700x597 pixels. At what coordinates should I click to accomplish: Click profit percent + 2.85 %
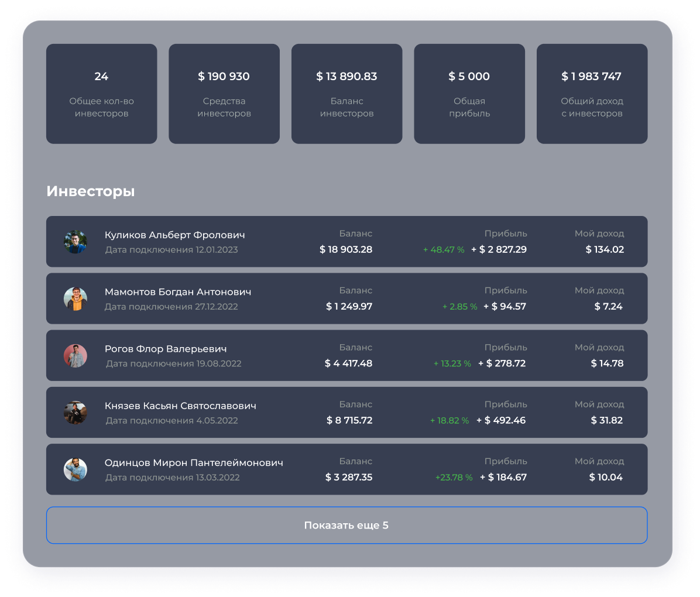point(460,307)
